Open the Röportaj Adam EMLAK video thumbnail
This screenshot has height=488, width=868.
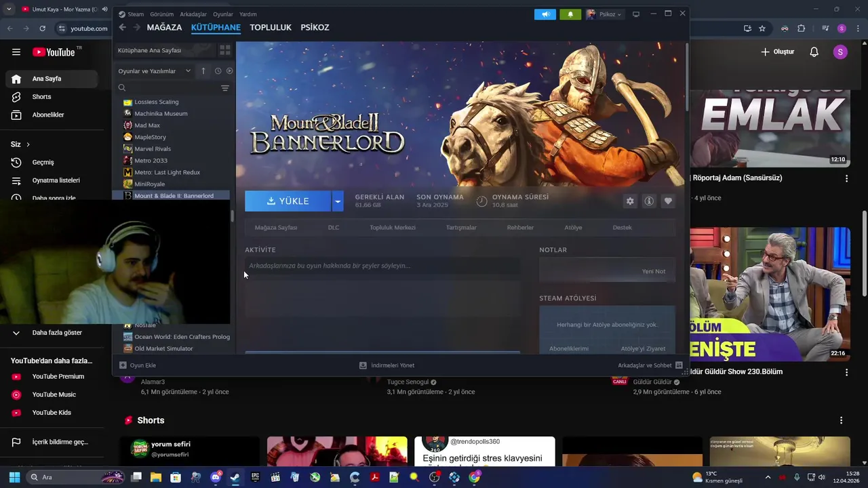770,128
